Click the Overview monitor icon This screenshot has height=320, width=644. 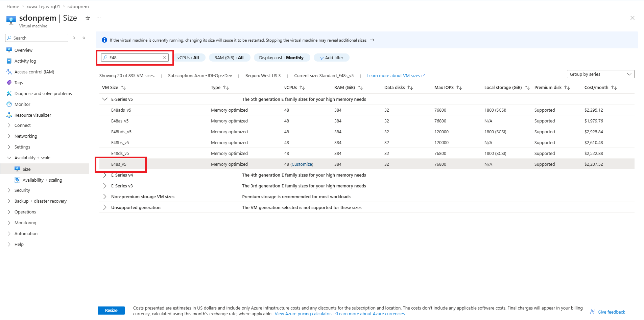(9, 50)
